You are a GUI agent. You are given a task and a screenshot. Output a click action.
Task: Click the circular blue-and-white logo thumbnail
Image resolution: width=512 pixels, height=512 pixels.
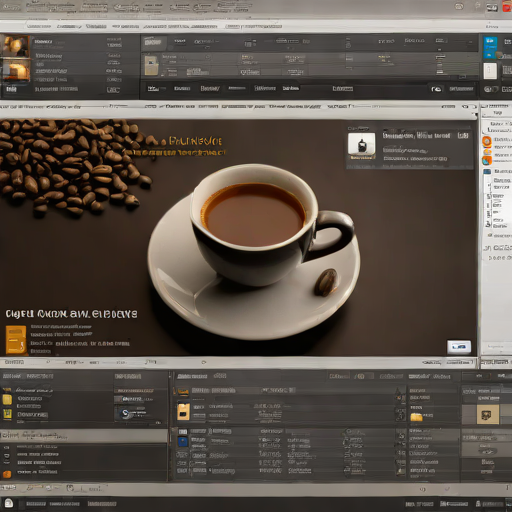[x=126, y=414]
